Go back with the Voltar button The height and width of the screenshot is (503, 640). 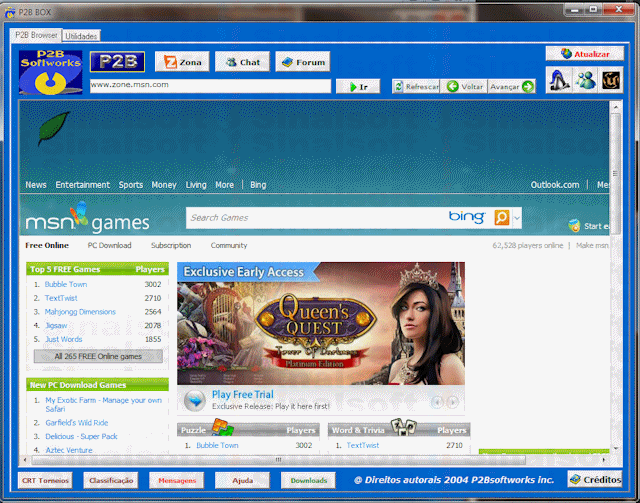coord(464,86)
